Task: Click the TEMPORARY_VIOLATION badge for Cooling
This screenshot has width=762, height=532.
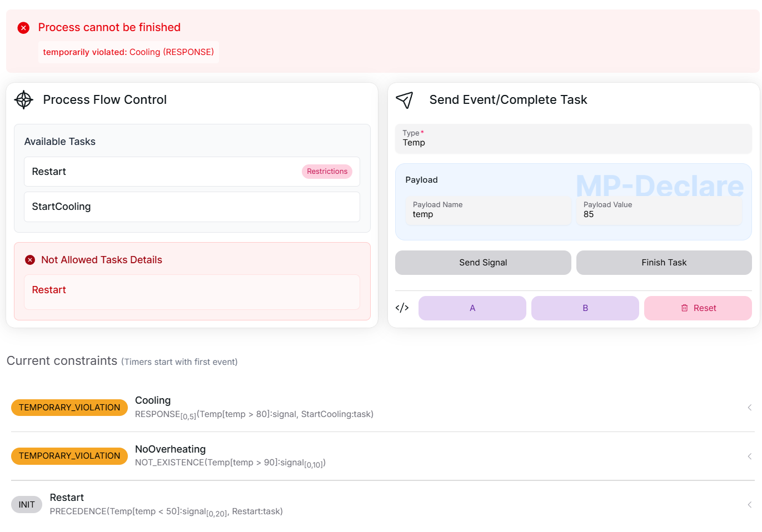Action: 69,408
